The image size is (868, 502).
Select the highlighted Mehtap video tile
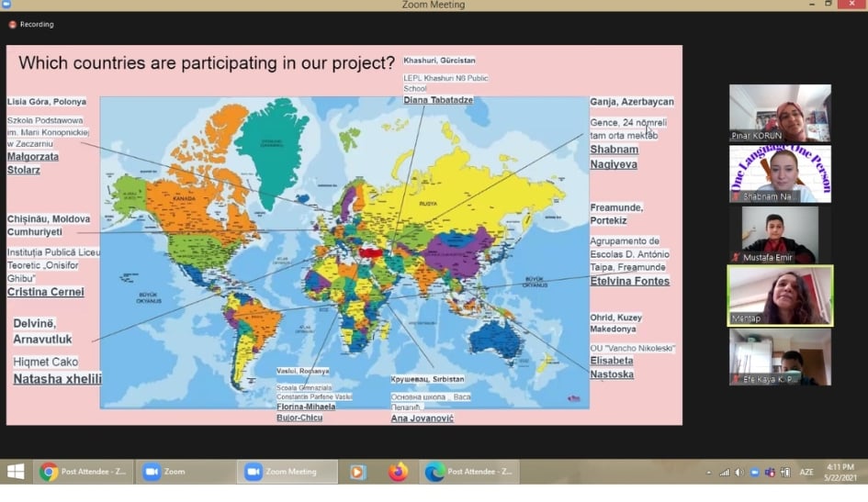point(780,296)
